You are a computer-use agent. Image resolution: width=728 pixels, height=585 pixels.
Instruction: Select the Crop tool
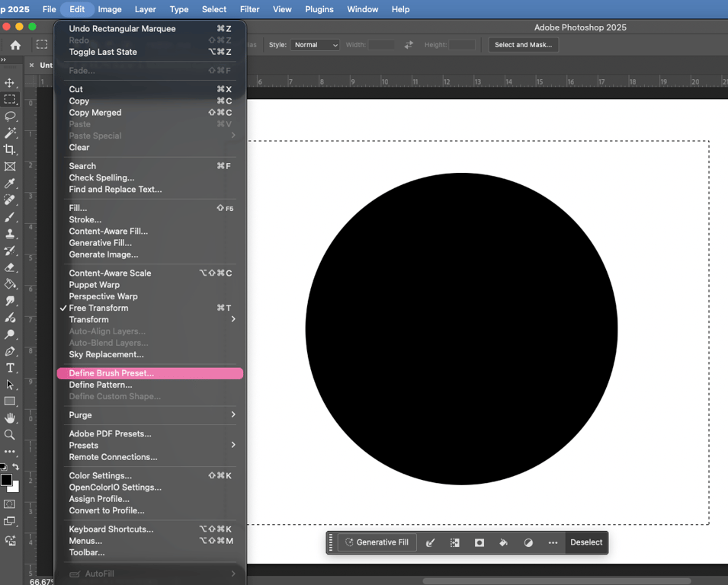pyautogui.click(x=9, y=149)
